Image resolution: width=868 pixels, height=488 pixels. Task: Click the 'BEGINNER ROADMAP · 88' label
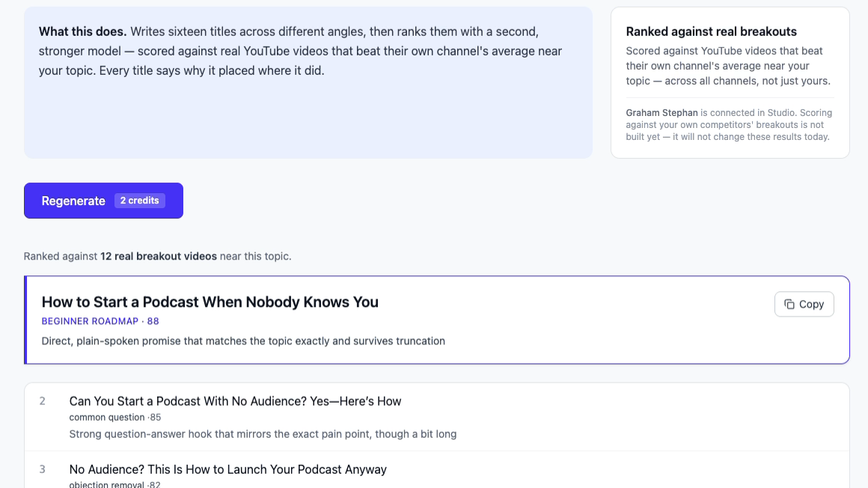pyautogui.click(x=100, y=321)
